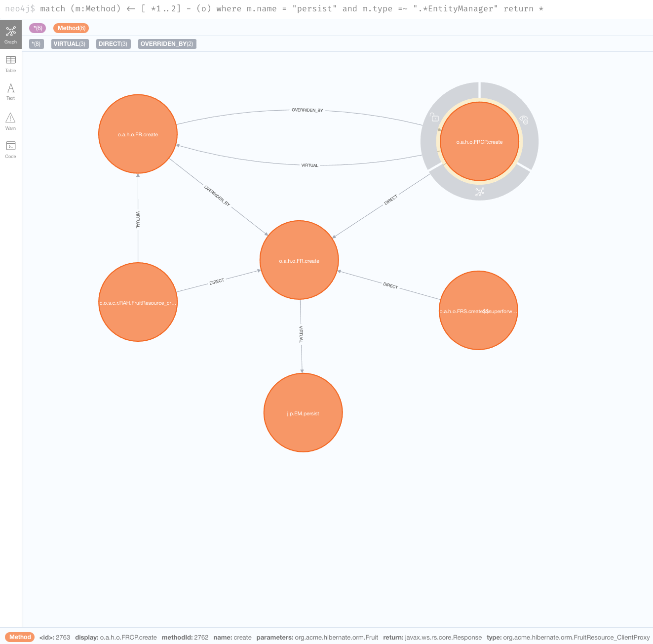Click inside the Cypher query editor
653x644 pixels.
tap(296, 8)
